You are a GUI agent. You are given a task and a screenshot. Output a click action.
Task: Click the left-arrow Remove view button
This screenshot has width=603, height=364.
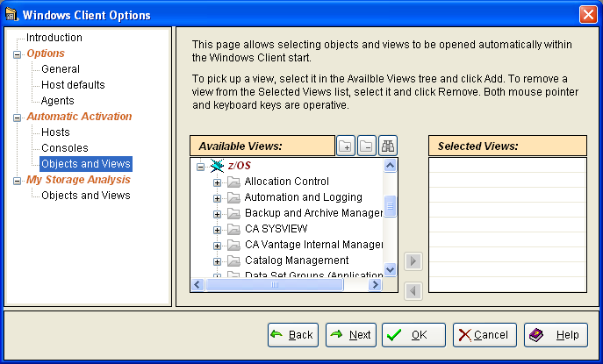click(413, 291)
